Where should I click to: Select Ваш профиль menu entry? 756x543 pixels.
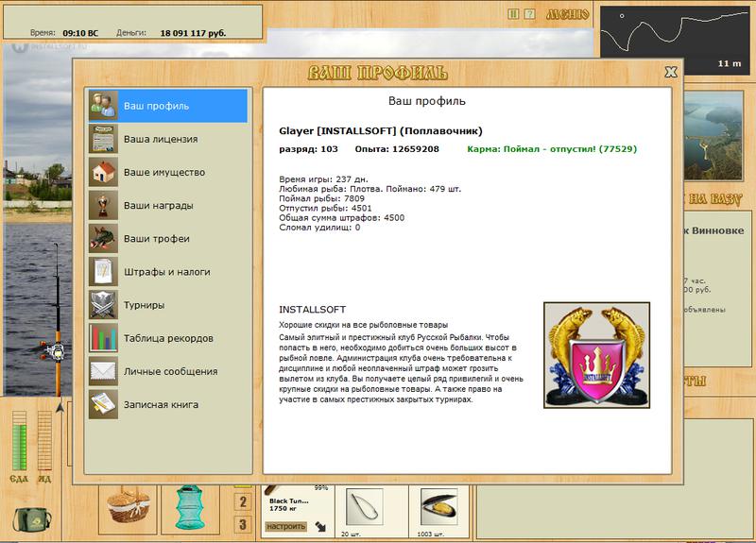pos(168,106)
